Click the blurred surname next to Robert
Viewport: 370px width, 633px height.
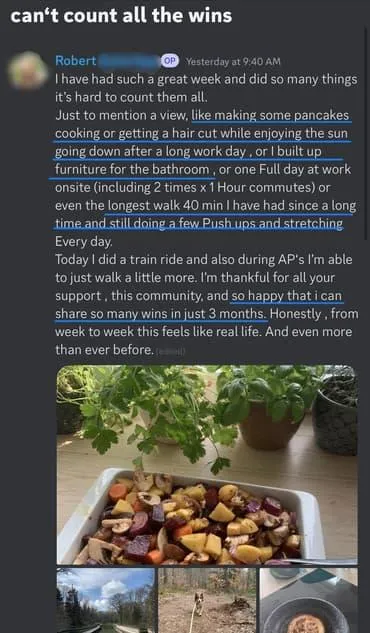coord(129,61)
